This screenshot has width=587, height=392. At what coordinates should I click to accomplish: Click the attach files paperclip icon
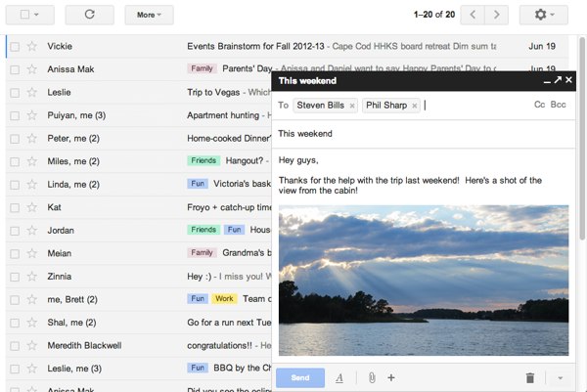pos(372,377)
